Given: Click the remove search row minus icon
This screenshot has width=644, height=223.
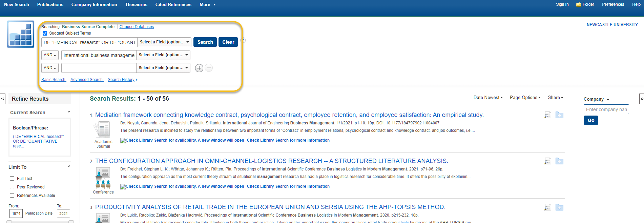Looking at the screenshot, I should pos(209,68).
